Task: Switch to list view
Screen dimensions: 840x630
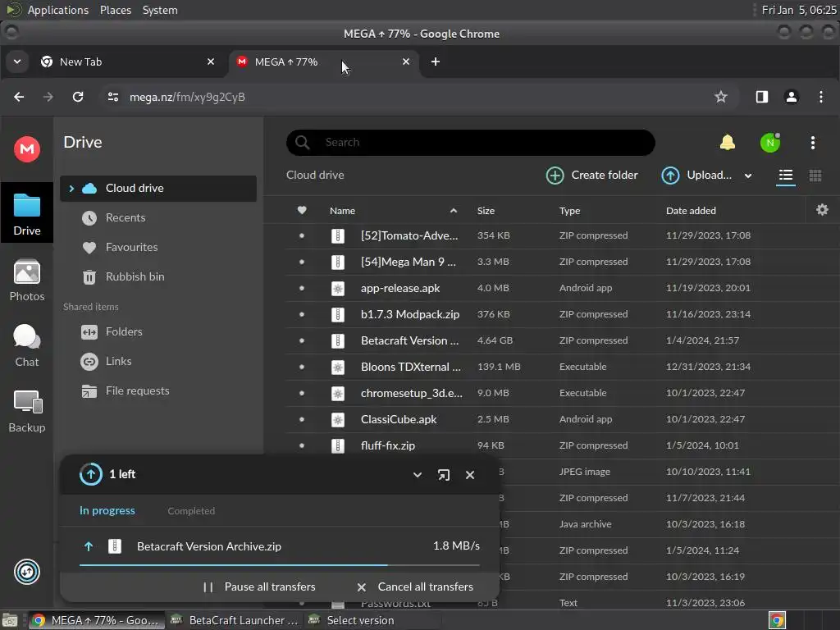Action: tap(785, 176)
